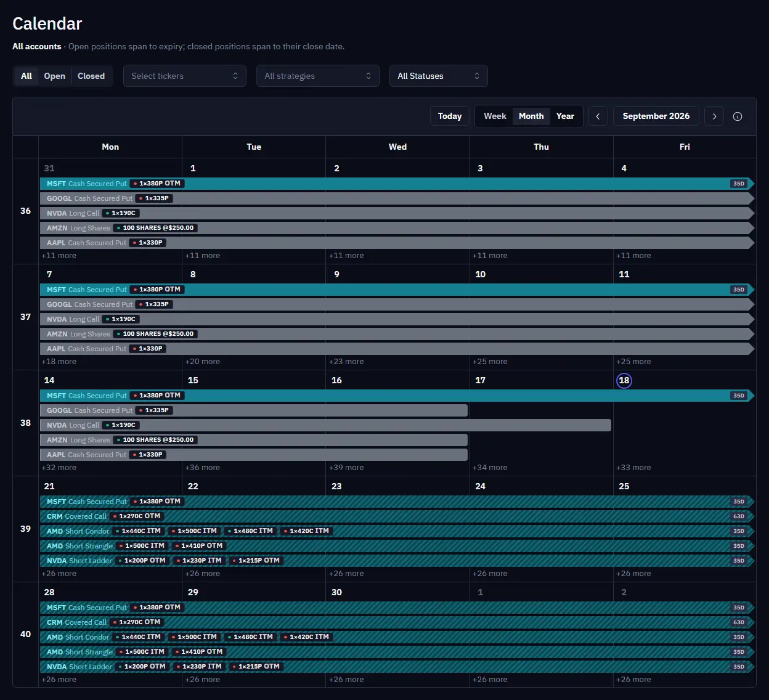
Task: Select the date 23
Action: pyautogui.click(x=336, y=486)
